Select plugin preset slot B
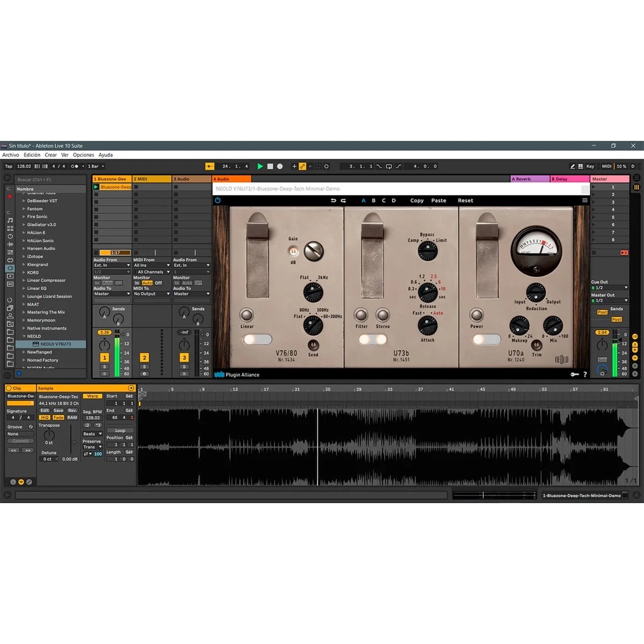This screenshot has height=644, width=644. [374, 201]
